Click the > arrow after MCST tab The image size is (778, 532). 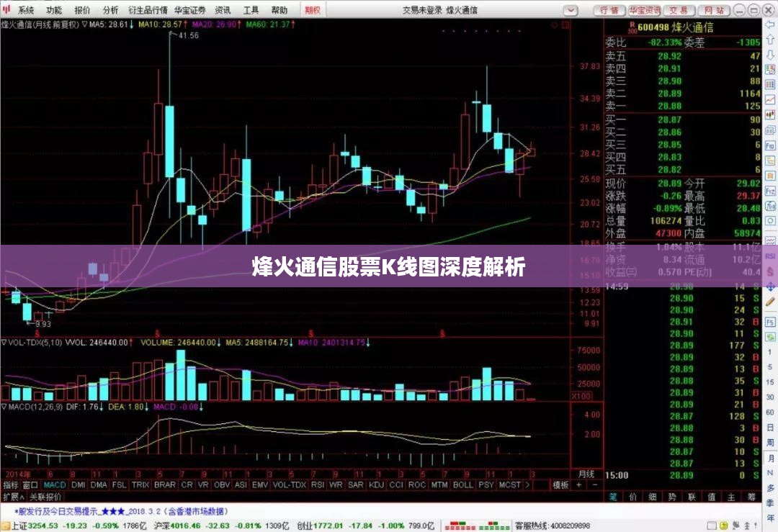click(x=527, y=485)
